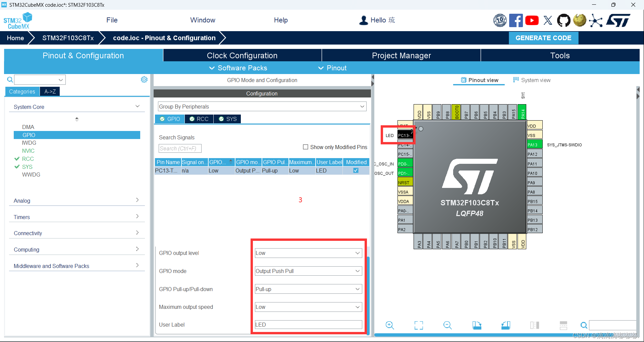The width and height of the screenshot is (644, 342).
Task: Open the YouTube icon in header
Action: (x=532, y=20)
